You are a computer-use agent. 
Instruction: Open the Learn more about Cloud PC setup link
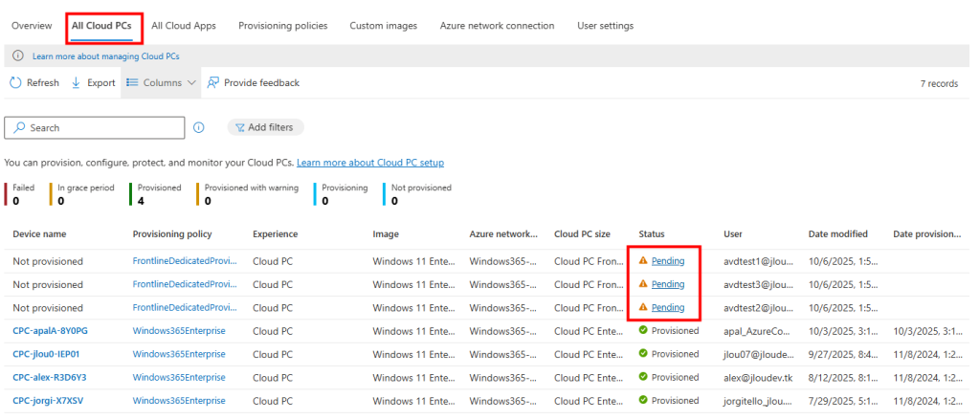369,163
